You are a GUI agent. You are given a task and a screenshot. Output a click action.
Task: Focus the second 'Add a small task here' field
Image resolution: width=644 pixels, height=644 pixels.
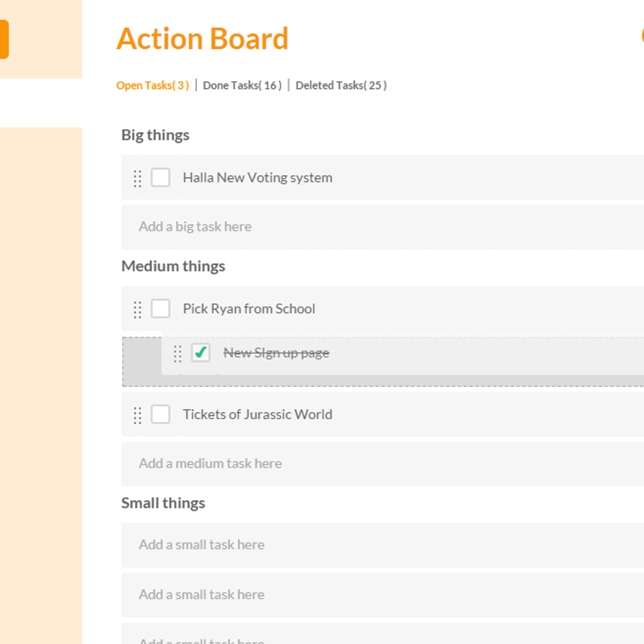pyautogui.click(x=383, y=595)
